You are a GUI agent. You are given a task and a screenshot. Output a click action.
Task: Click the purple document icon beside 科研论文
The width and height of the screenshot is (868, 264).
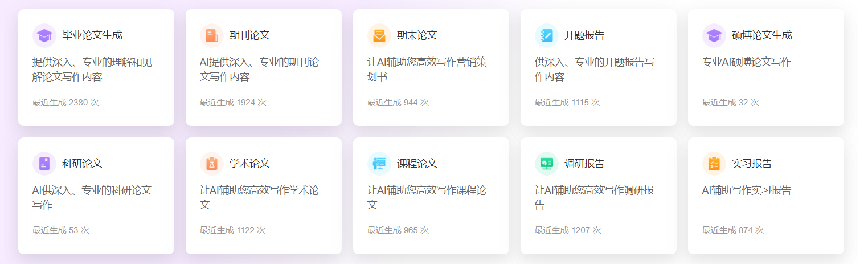click(44, 164)
